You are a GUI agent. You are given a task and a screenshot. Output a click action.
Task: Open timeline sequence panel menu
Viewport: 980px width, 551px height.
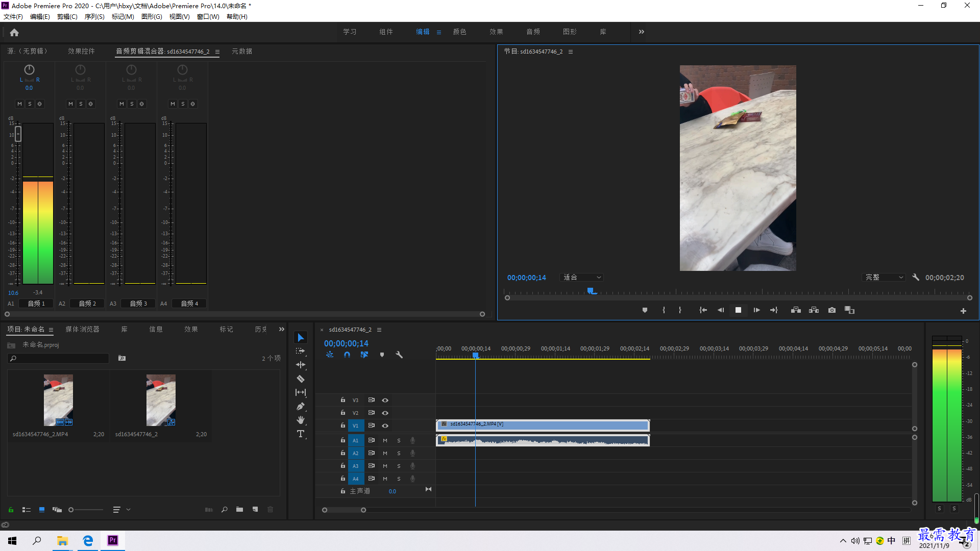379,330
